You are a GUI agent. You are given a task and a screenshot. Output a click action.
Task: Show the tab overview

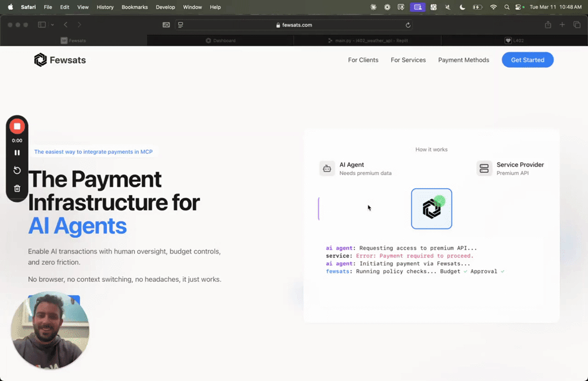(x=577, y=25)
